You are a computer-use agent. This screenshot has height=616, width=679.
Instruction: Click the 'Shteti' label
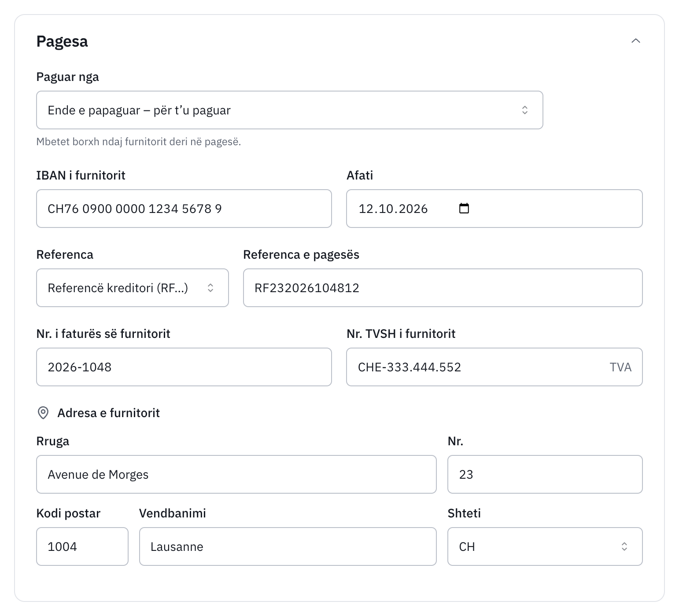point(464,513)
